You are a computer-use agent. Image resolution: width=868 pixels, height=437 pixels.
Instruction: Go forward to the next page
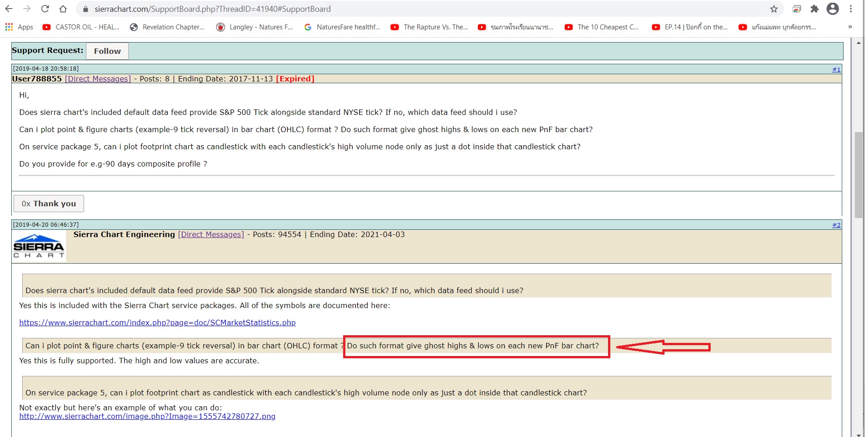tap(27, 9)
